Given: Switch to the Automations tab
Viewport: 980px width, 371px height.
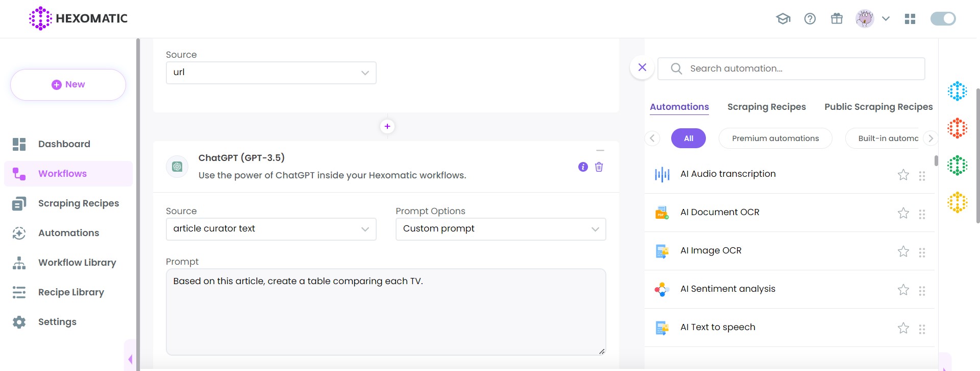Looking at the screenshot, I should click(x=679, y=107).
